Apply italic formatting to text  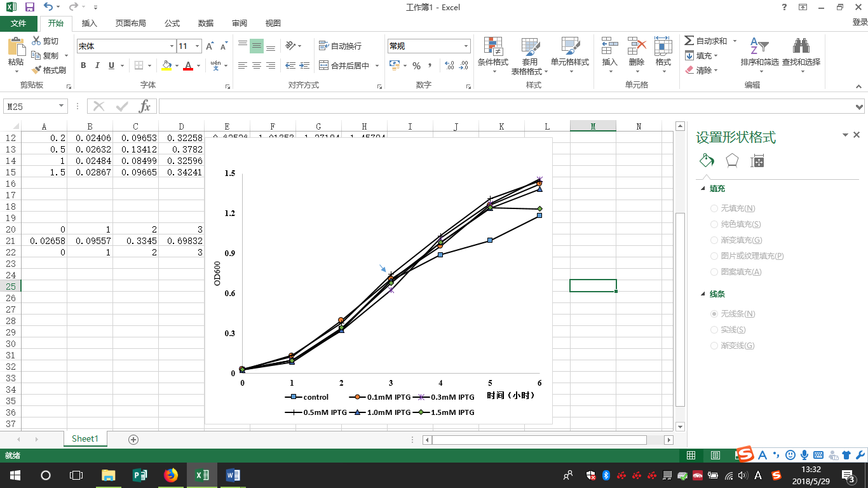pyautogui.click(x=97, y=65)
